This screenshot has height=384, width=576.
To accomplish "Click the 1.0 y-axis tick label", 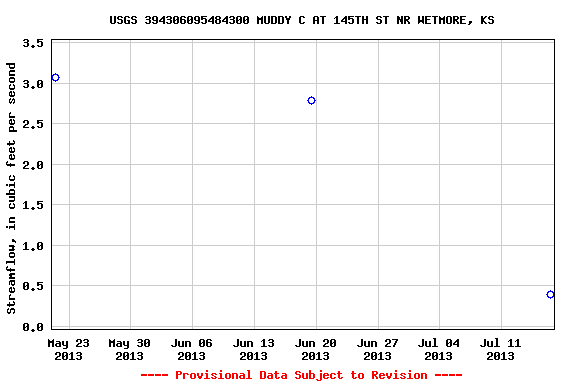I will tap(33, 246).
